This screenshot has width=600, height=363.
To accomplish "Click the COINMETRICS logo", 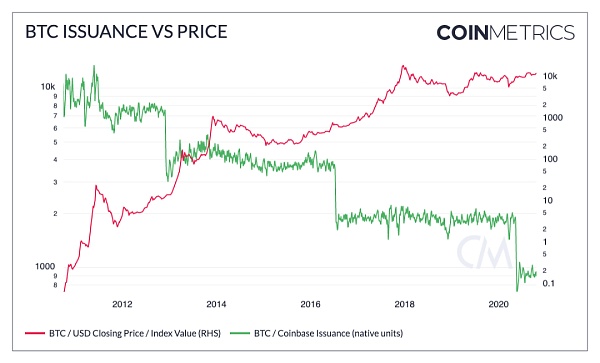I will 505,33.
